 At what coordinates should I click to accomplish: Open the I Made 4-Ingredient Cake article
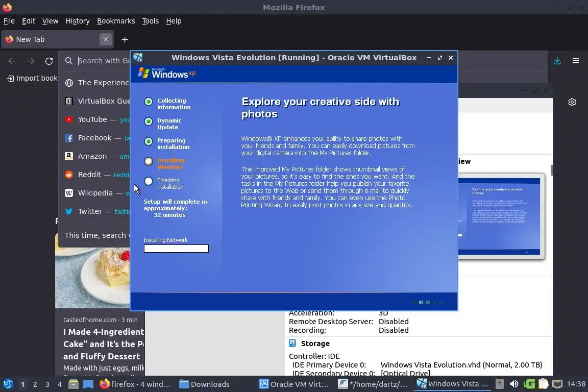(104, 344)
